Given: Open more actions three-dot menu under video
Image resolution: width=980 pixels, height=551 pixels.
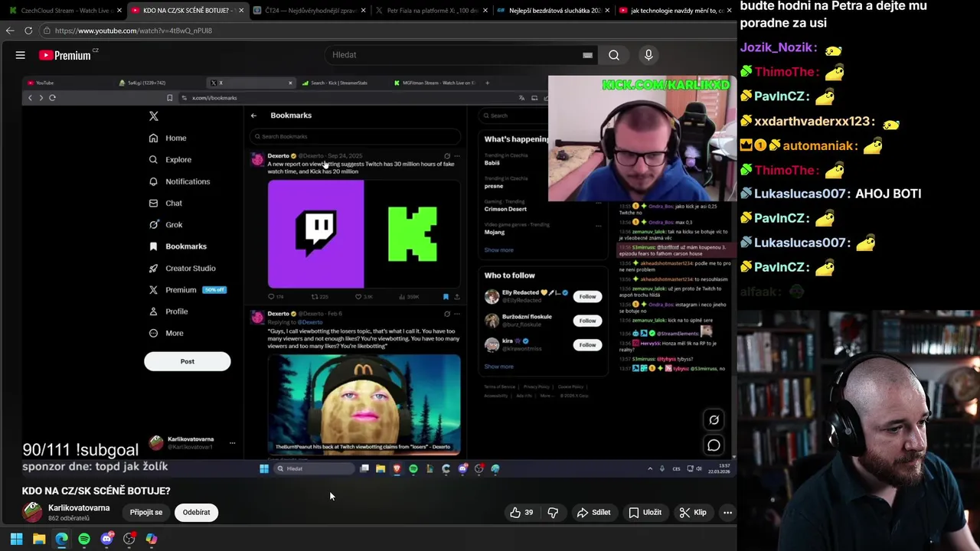Looking at the screenshot, I should tap(728, 513).
